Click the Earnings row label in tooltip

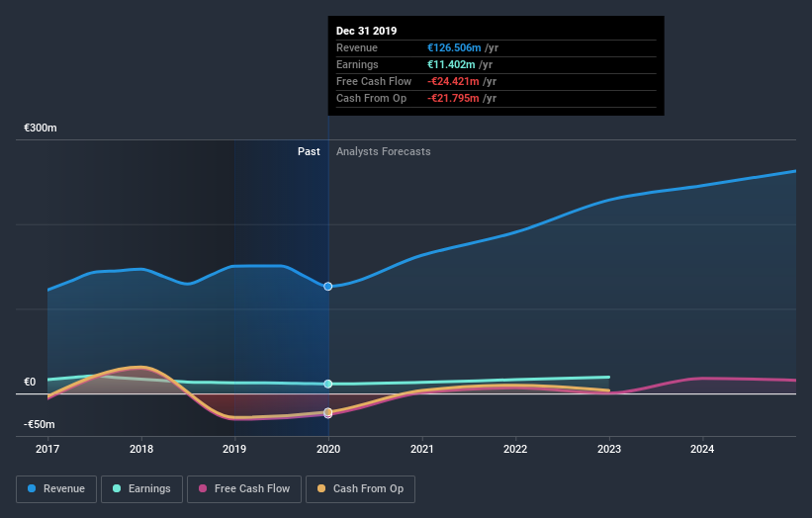click(357, 64)
